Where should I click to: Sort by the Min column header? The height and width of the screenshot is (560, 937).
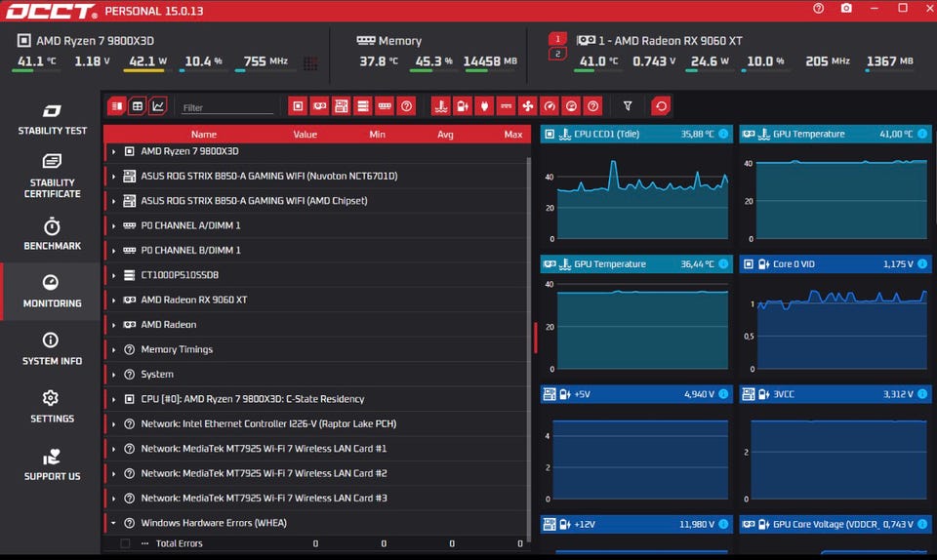pyautogui.click(x=377, y=135)
